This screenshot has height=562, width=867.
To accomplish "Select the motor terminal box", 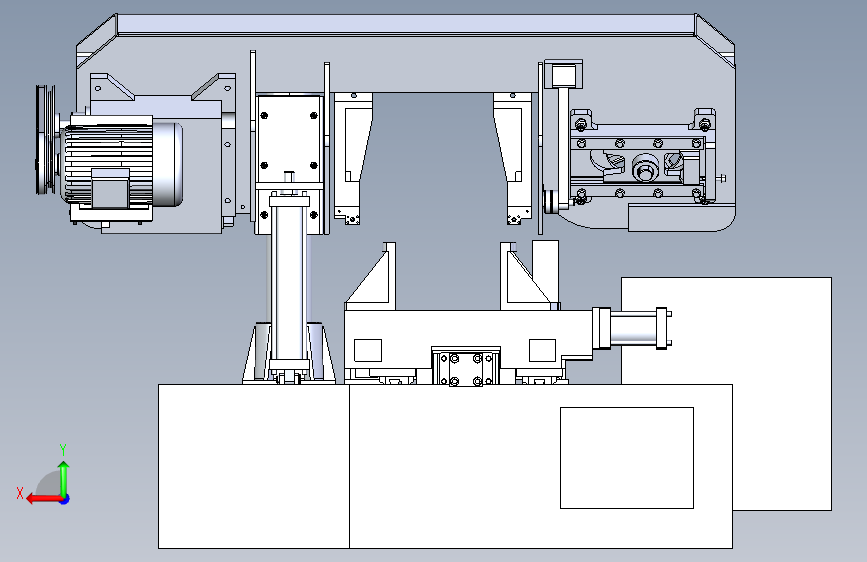I will [x=110, y=188].
